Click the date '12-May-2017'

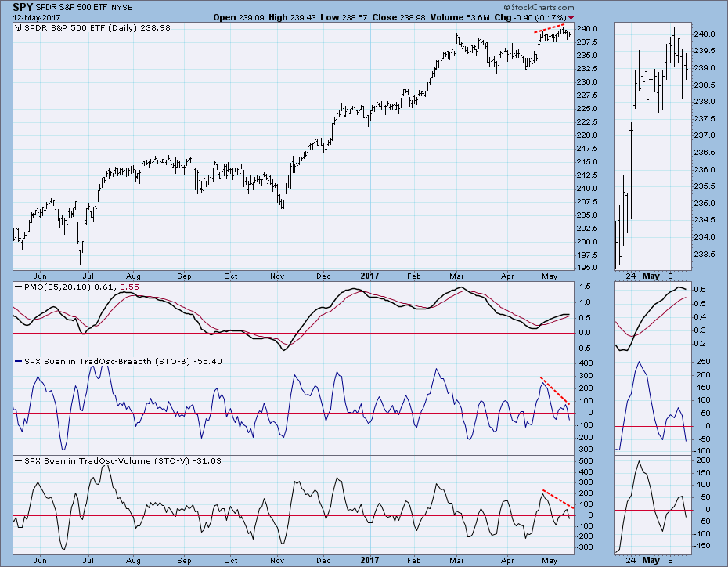pyautogui.click(x=36, y=18)
